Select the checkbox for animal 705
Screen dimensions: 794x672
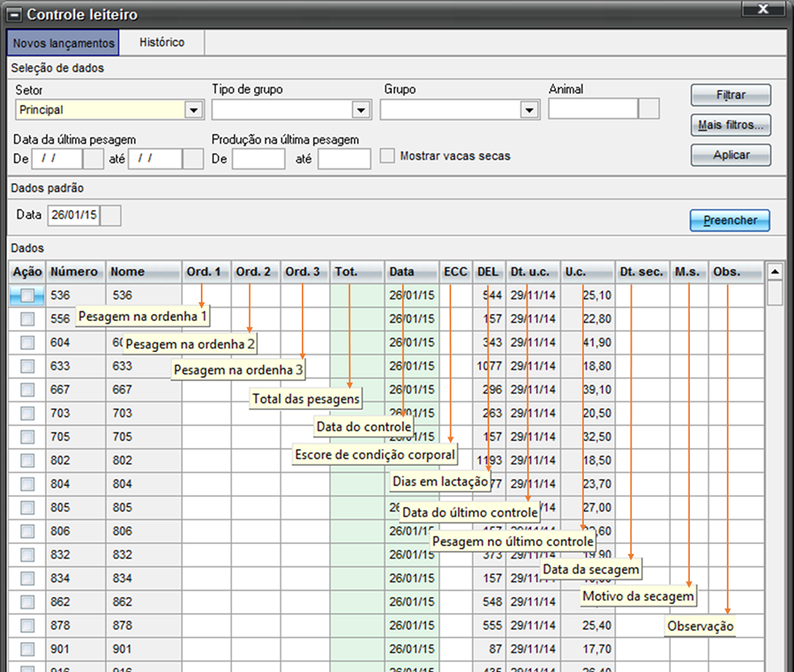coord(27,437)
